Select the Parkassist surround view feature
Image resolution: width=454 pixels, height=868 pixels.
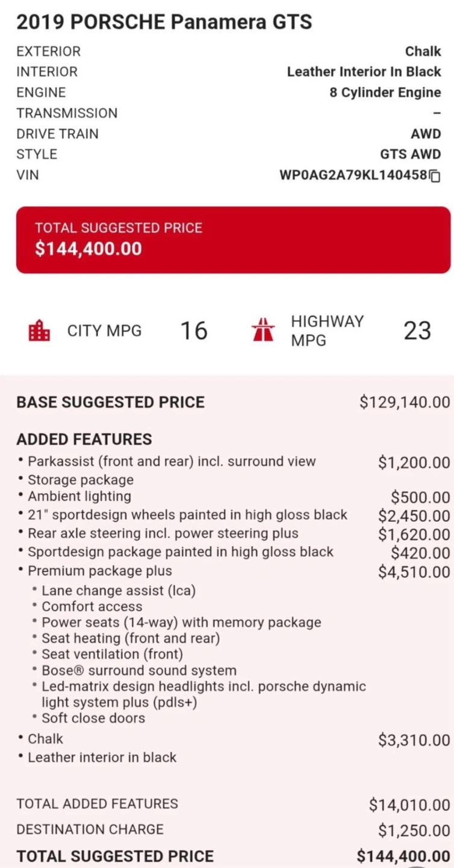pos(172,462)
